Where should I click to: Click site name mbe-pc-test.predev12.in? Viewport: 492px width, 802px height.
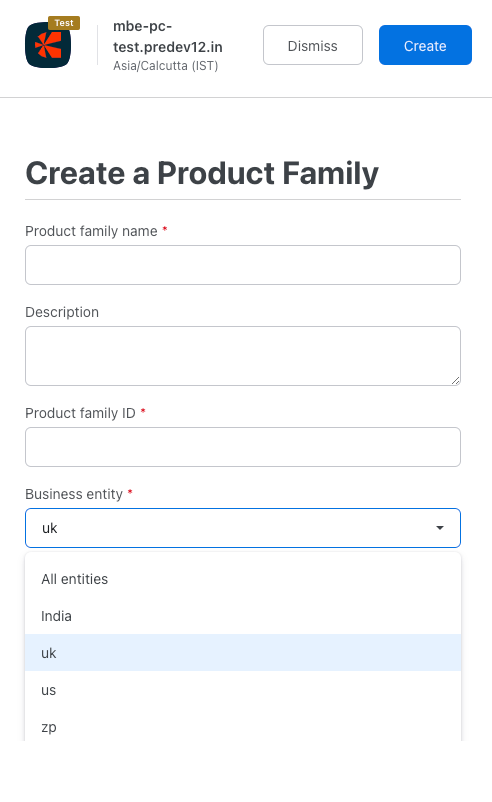[x=168, y=36]
